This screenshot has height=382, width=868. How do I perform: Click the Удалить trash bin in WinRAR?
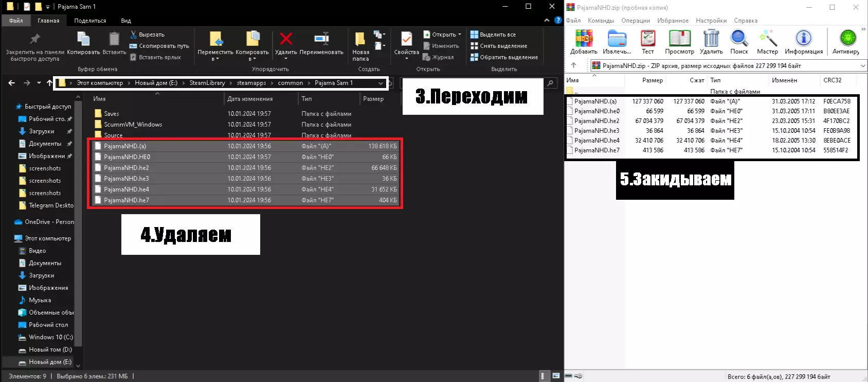711,42
